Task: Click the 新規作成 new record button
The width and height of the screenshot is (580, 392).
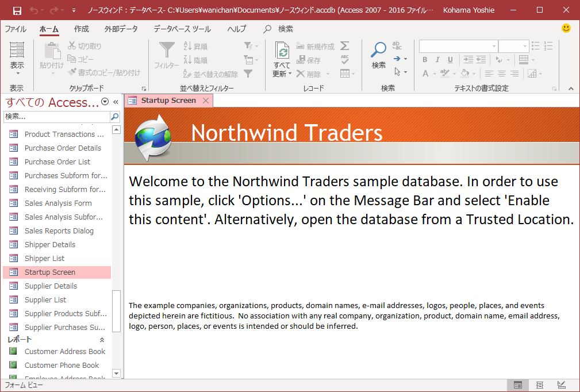Action: click(x=316, y=46)
